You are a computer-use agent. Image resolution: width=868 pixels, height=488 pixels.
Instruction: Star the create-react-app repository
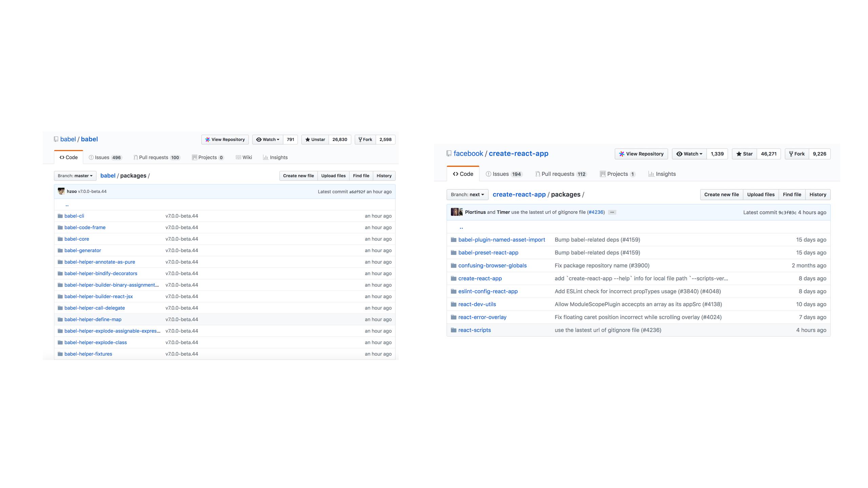click(x=744, y=154)
